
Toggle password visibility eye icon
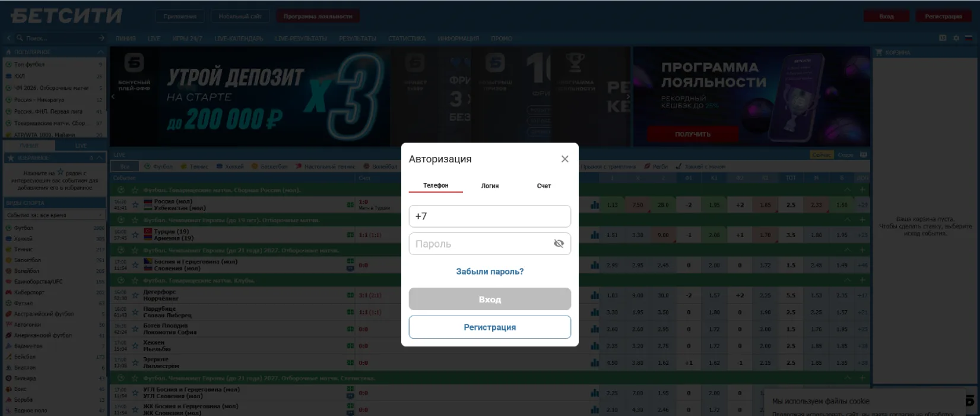[558, 244]
